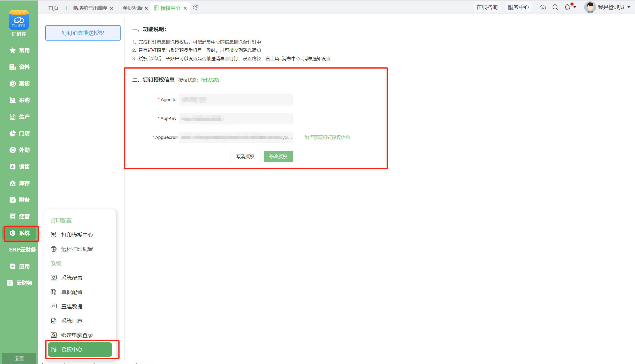Viewport: 635px width, 364px height.
Task: Expand the notification bell dropdown arrow
Action: click(x=575, y=7)
